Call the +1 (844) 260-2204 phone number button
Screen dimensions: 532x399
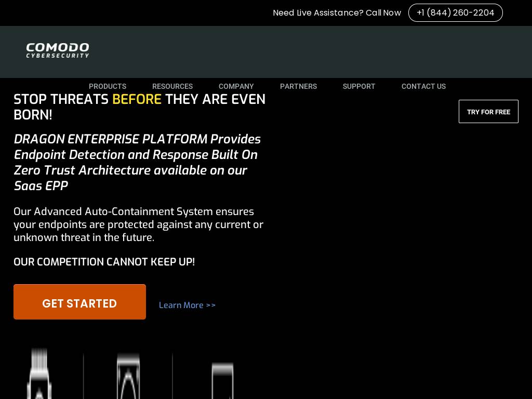[455, 13]
